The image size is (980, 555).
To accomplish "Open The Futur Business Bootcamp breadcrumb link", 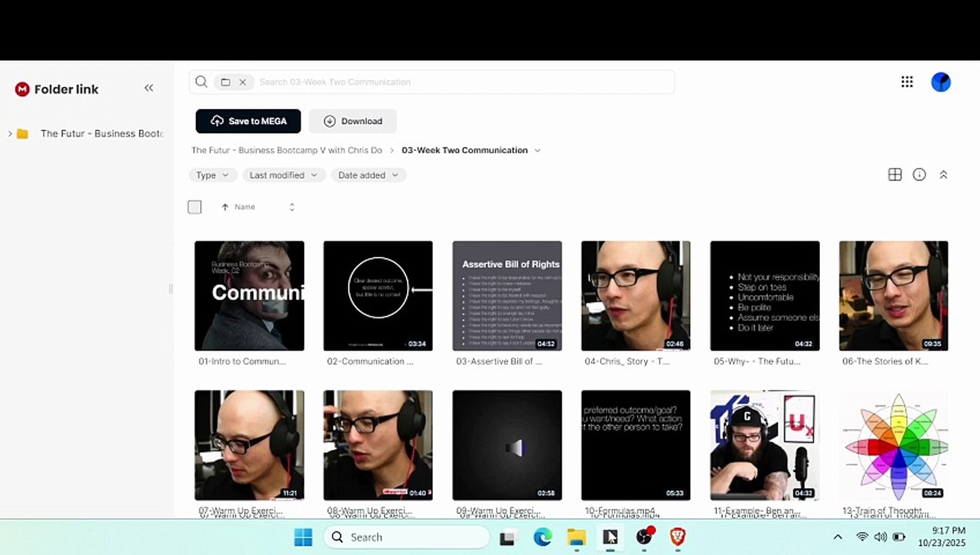I will pos(287,150).
